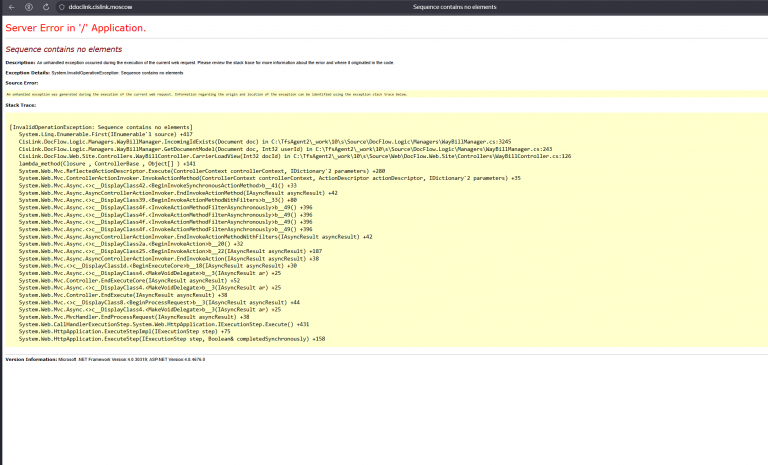Click the unhandled exception message in Source Error box
This screenshot has height=465, width=768.
pos(207,94)
